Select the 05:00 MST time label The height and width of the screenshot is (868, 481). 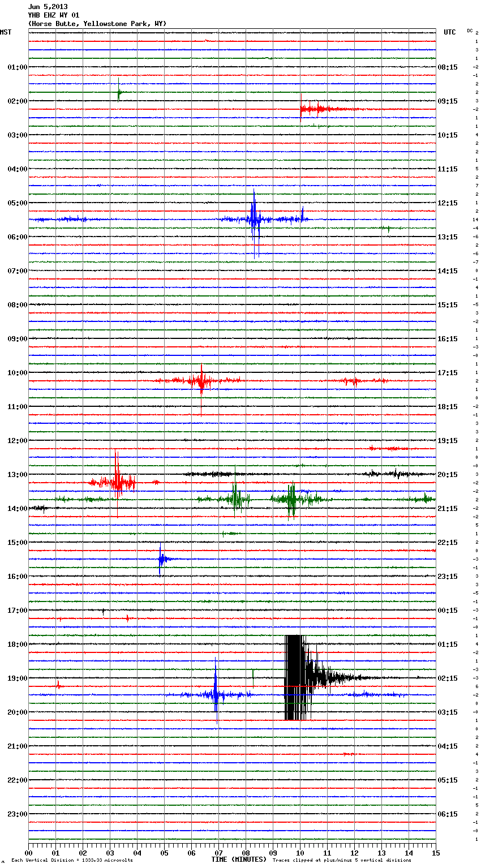point(18,203)
